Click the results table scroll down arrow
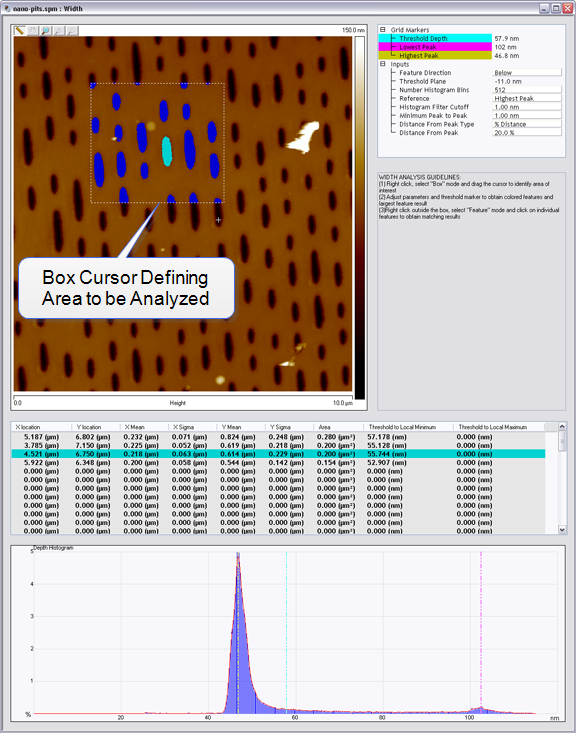Viewport: 576px width, 733px height. [562, 530]
